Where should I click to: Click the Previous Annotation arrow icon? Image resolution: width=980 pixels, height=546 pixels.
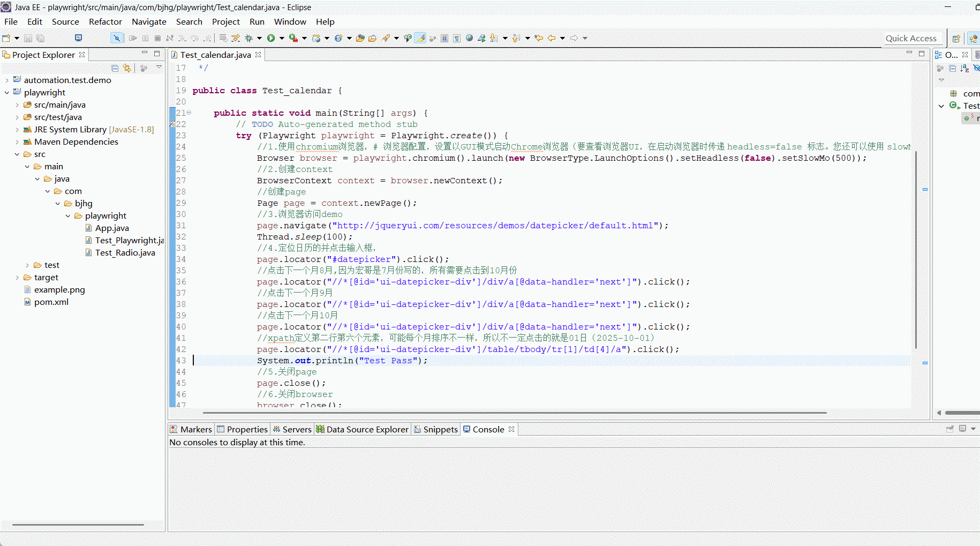[515, 38]
